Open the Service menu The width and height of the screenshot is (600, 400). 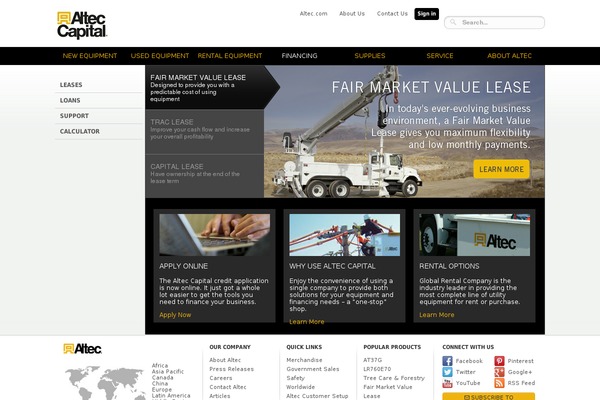tap(440, 56)
